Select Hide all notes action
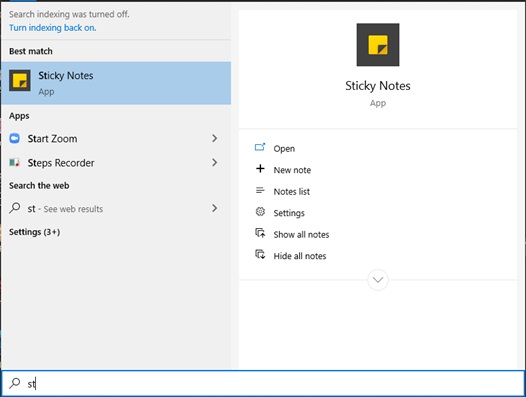This screenshot has height=397, width=526. click(x=300, y=256)
